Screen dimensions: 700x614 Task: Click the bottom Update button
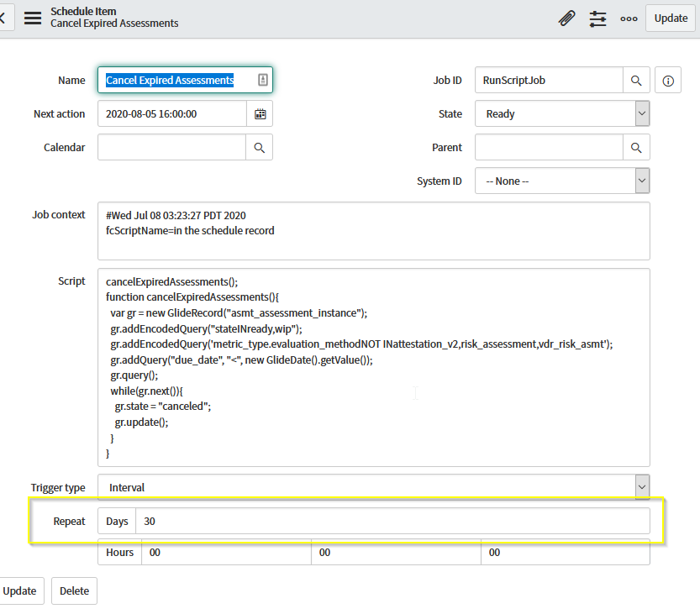click(22, 590)
